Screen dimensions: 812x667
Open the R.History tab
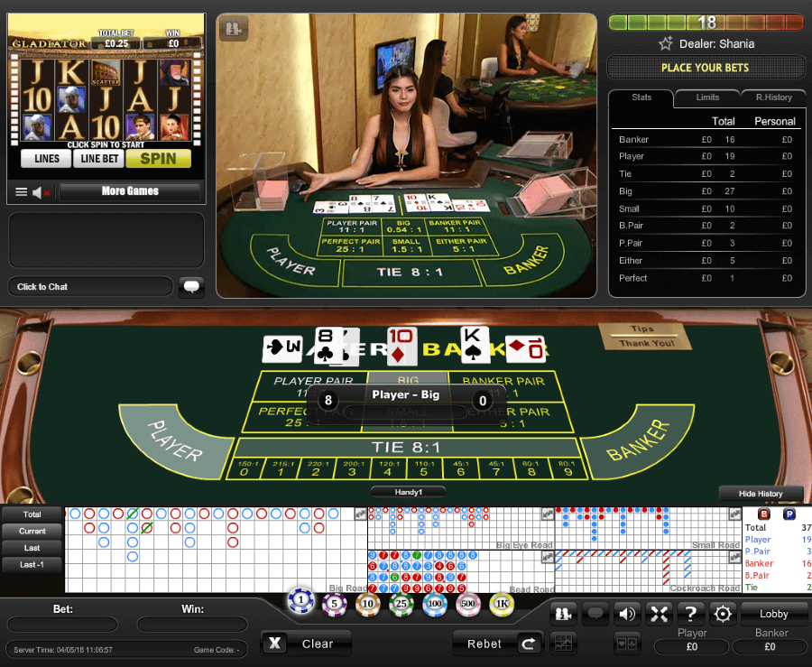coord(774,97)
